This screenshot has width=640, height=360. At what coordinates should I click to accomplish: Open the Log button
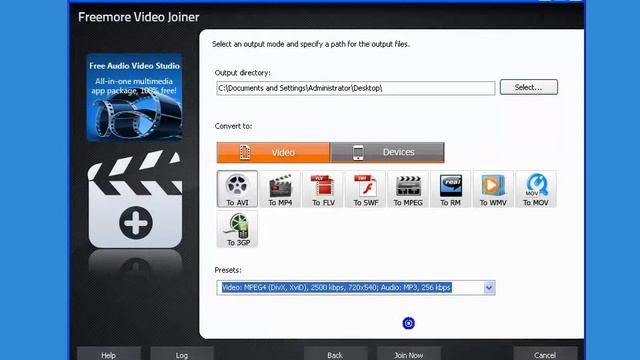point(182,354)
